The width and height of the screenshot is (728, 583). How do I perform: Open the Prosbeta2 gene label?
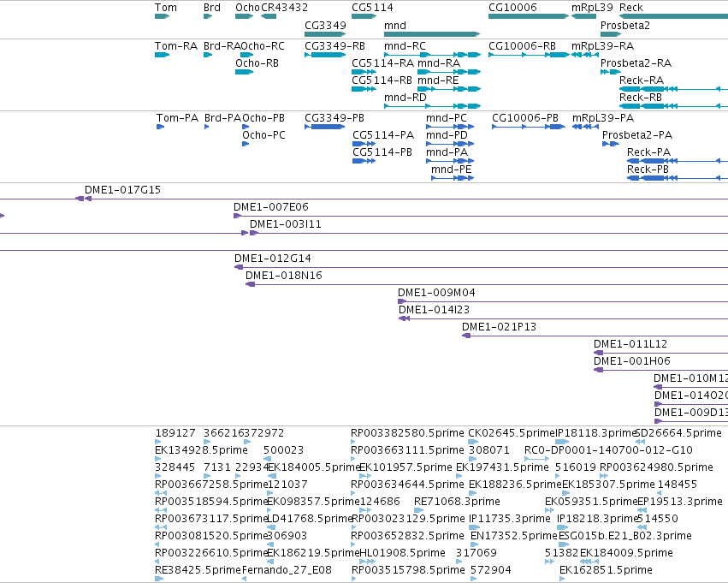click(x=625, y=26)
